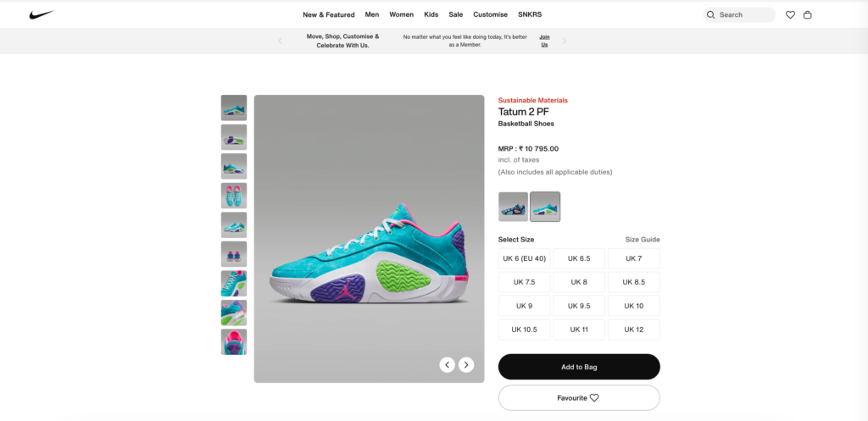Select size UK 6 (EU 40)
This screenshot has width=868, height=421.
[x=524, y=258]
